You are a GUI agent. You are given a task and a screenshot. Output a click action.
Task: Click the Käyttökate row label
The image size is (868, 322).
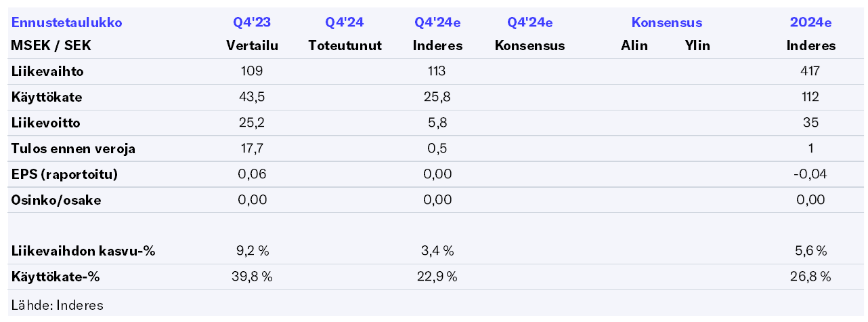coord(47,97)
